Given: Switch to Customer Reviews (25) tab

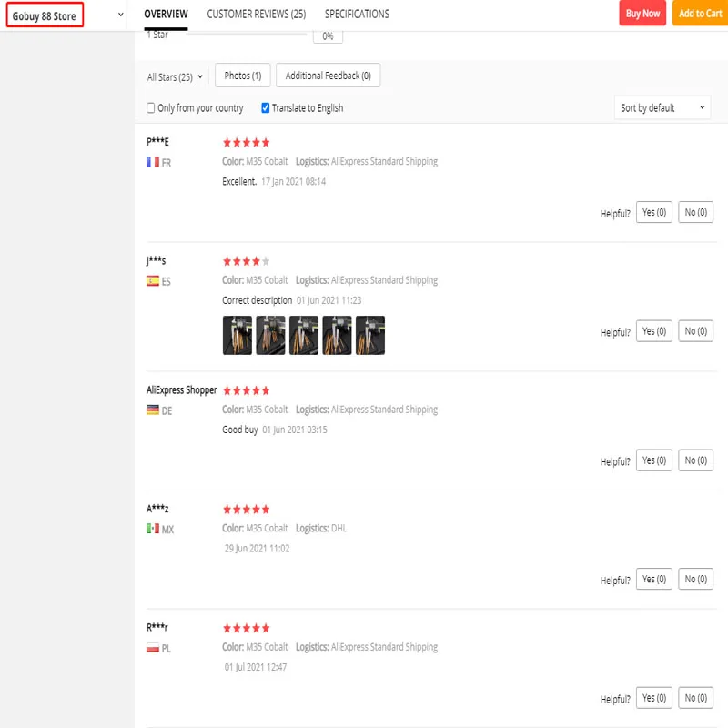Looking at the screenshot, I should click(x=256, y=14).
